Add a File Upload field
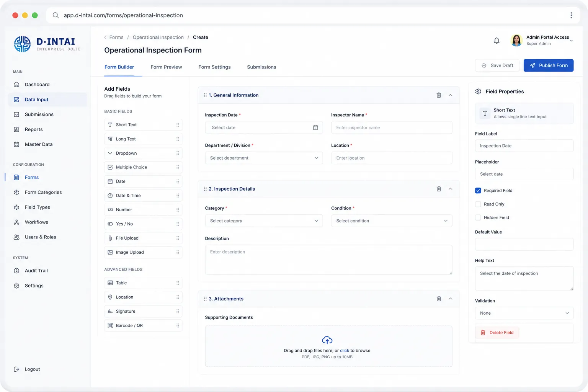 pyautogui.click(x=143, y=238)
